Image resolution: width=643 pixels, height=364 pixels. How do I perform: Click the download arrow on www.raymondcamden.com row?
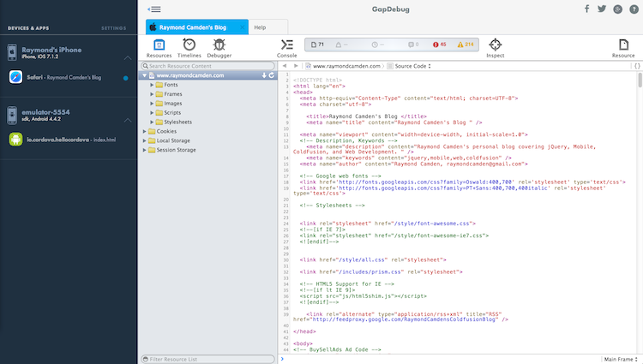tap(264, 75)
